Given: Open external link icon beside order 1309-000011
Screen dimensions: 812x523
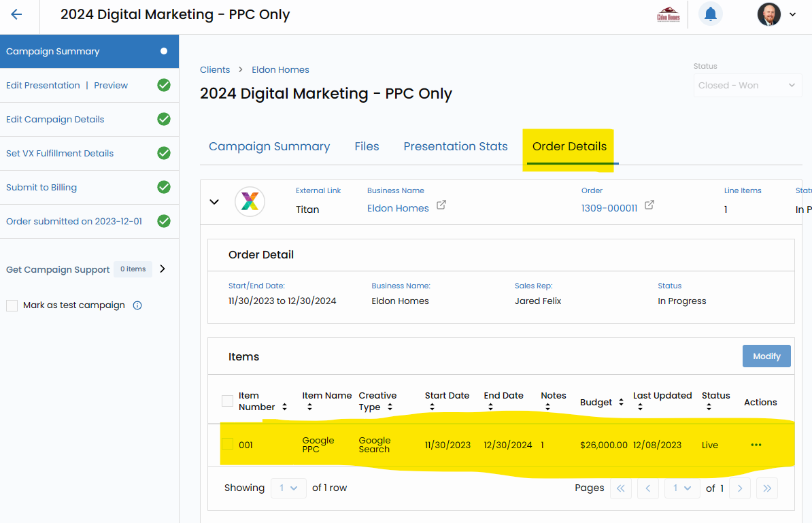Looking at the screenshot, I should pyautogui.click(x=649, y=205).
